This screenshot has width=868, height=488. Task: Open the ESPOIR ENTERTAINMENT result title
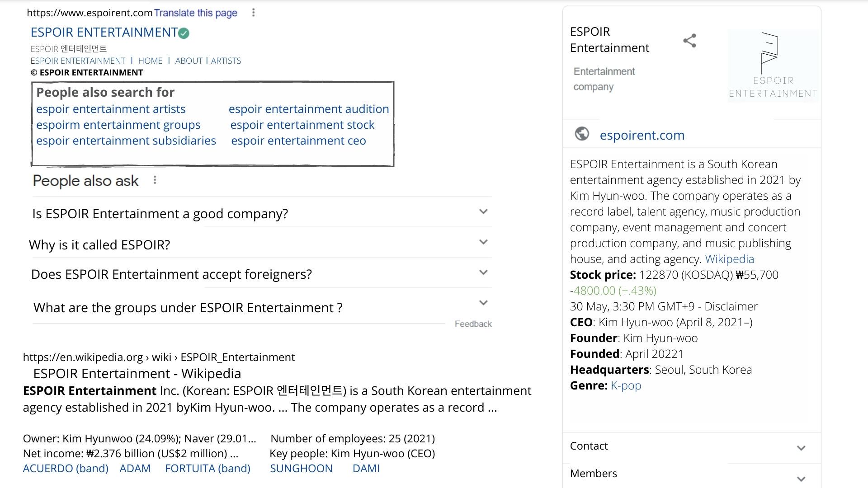click(x=104, y=33)
